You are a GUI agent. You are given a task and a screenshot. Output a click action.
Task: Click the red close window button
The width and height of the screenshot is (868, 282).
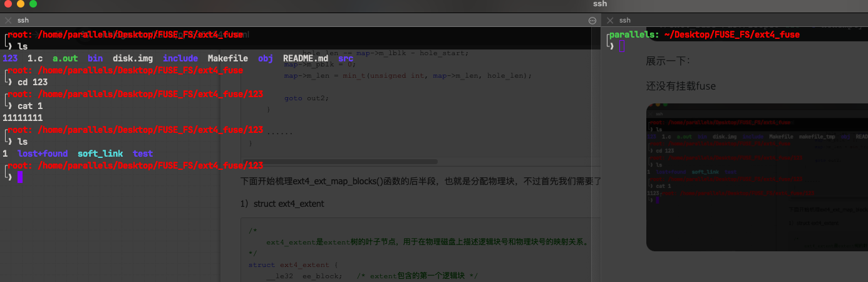[x=8, y=4]
